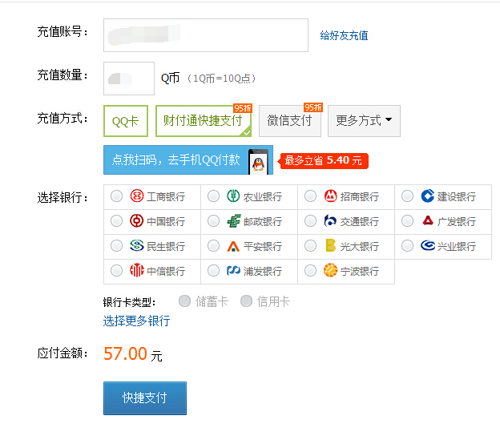Click the 邮政银行 green logo icon

pyautogui.click(x=234, y=220)
